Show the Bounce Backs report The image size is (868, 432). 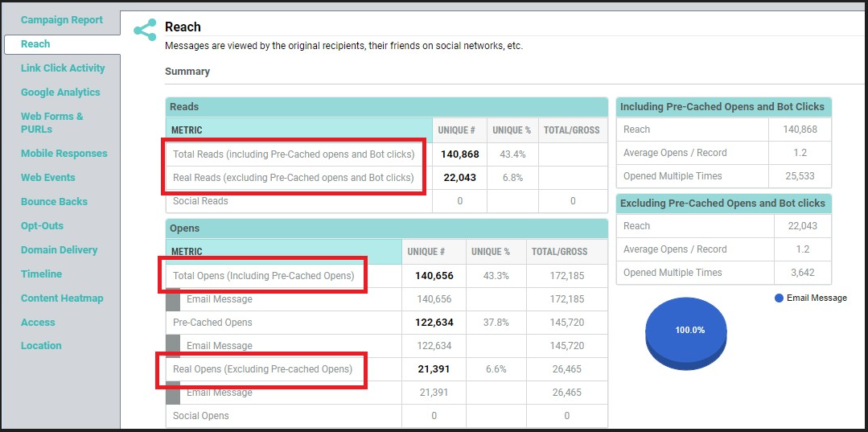(x=54, y=202)
